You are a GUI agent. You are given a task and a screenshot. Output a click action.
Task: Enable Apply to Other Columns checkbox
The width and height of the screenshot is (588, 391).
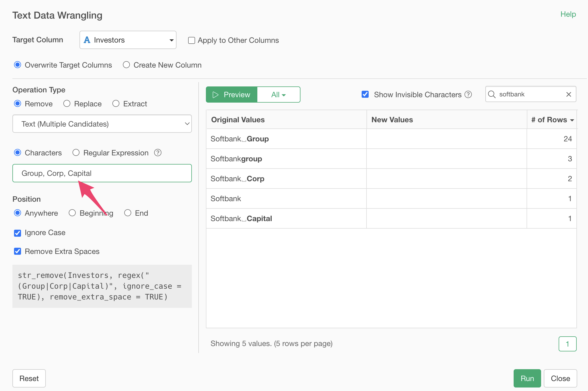click(191, 40)
